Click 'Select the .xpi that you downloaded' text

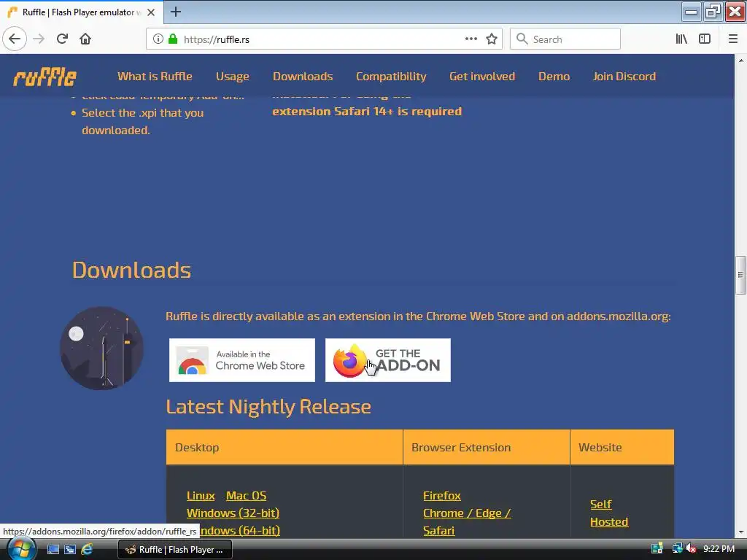click(142, 122)
